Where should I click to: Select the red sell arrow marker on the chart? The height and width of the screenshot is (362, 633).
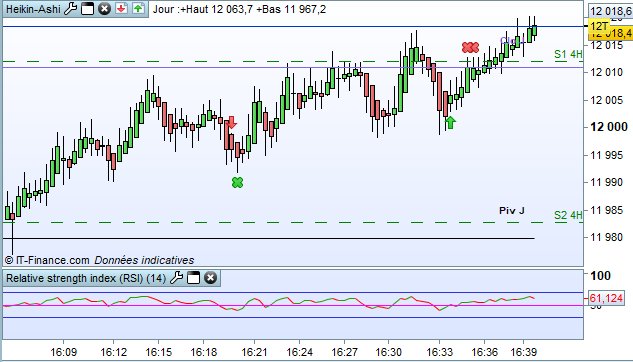click(232, 122)
